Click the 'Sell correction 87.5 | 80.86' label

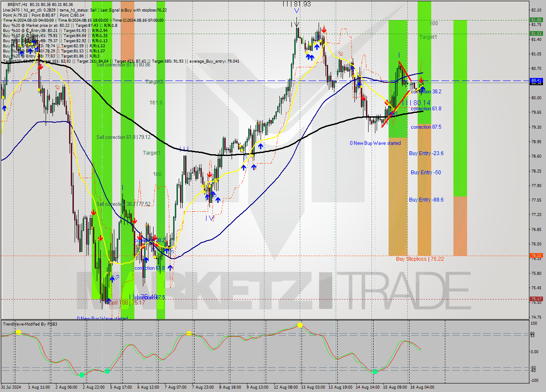(x=123, y=65)
